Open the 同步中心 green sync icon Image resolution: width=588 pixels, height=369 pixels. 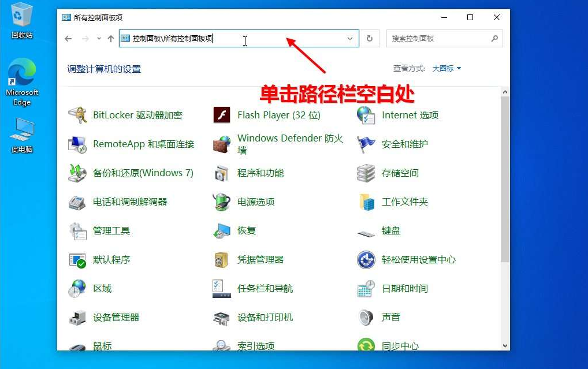[x=366, y=344]
